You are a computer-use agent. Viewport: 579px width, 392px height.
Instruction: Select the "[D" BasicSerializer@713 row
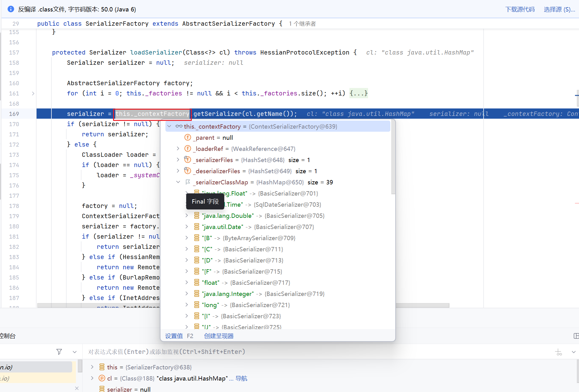click(x=278, y=260)
